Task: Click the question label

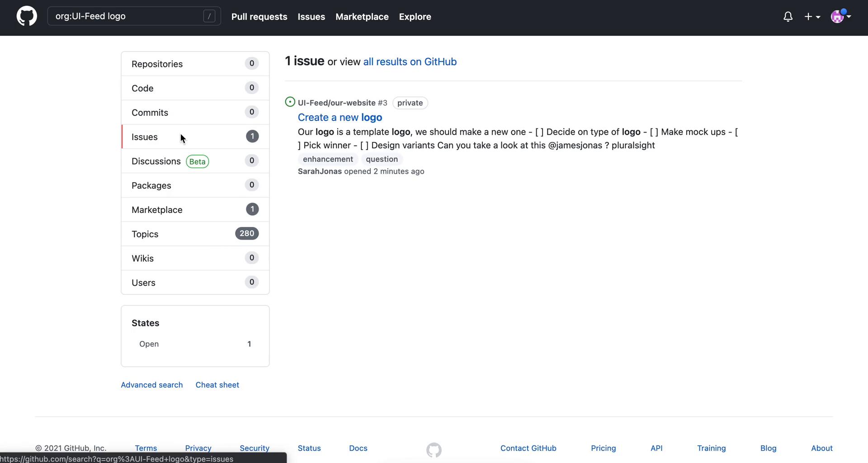Action: click(x=382, y=159)
